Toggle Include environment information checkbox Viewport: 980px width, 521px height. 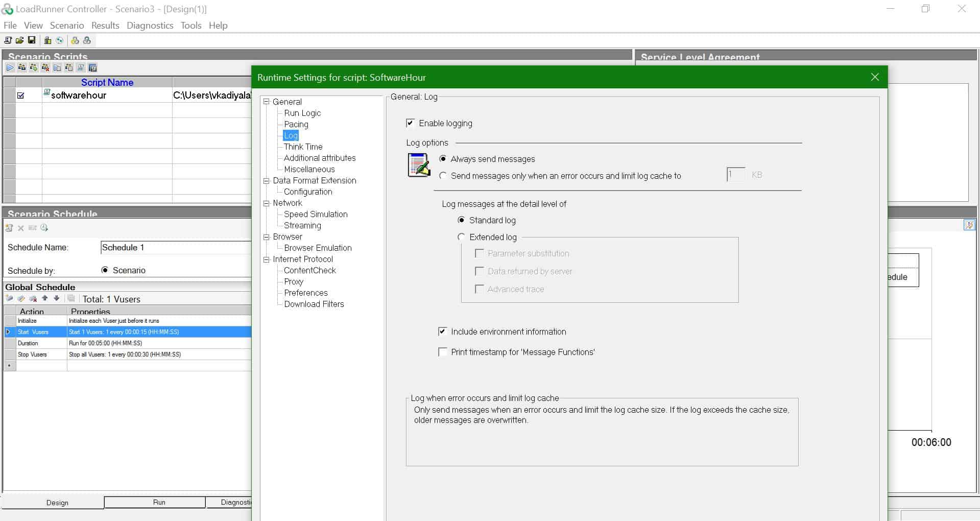point(443,331)
